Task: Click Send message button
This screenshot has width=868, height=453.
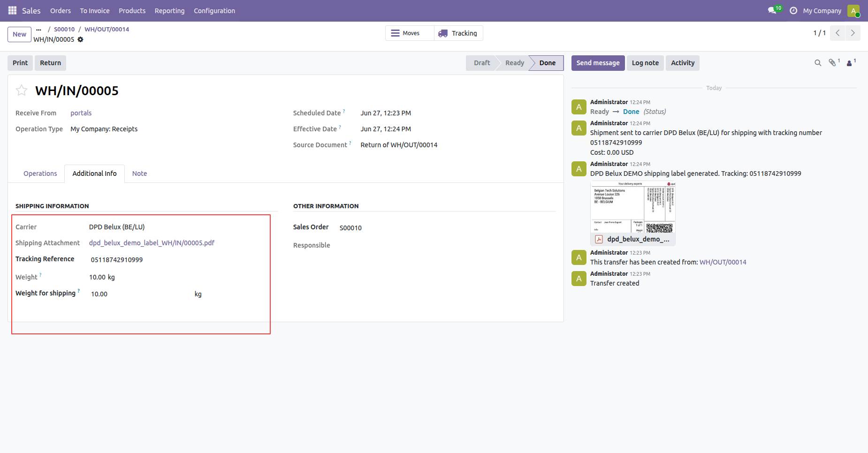Action: 598,63
